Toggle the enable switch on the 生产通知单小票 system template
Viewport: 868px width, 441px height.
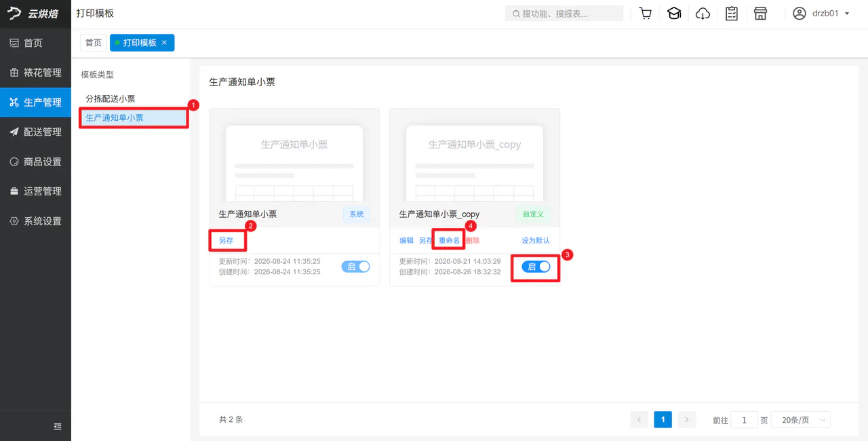pyautogui.click(x=356, y=267)
